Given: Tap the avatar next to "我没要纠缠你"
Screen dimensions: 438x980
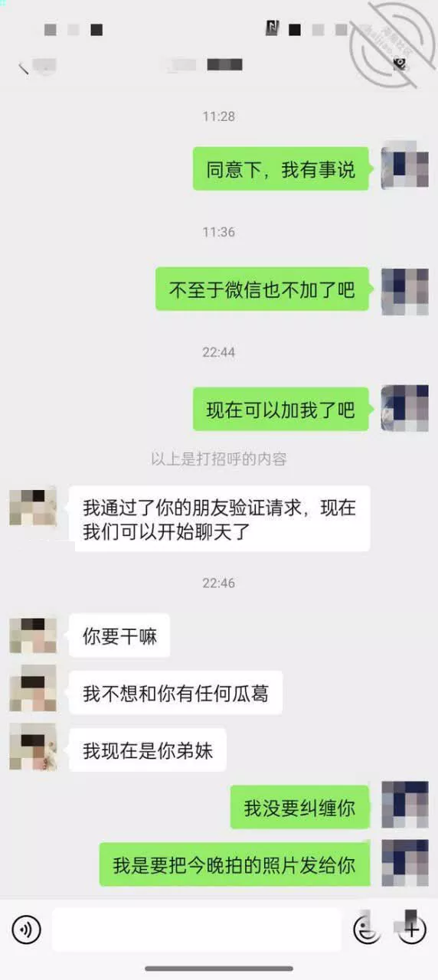Looking at the screenshot, I should tap(405, 805).
